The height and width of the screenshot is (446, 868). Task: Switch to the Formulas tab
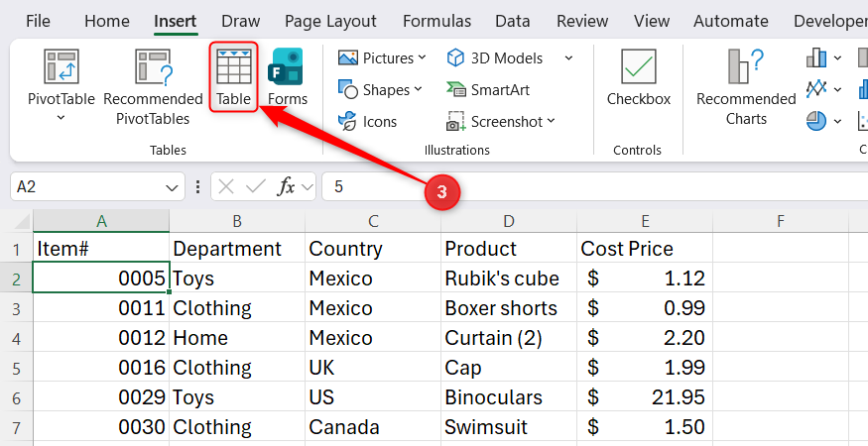[436, 21]
